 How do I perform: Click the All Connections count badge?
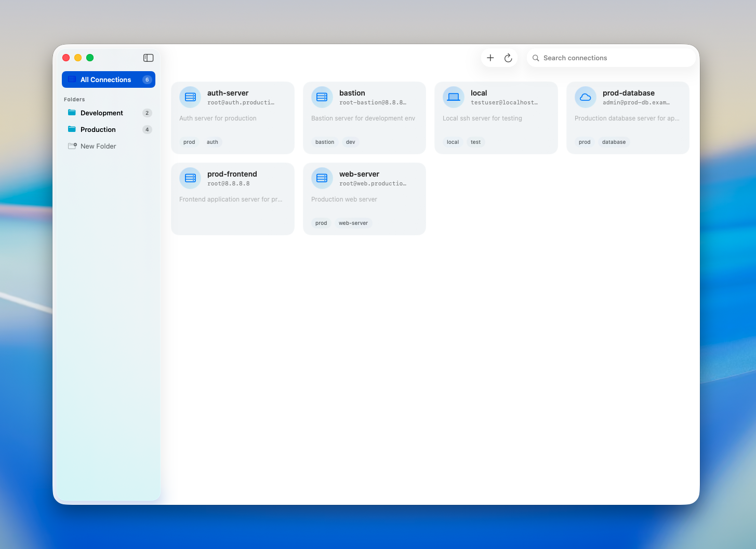[x=147, y=79]
